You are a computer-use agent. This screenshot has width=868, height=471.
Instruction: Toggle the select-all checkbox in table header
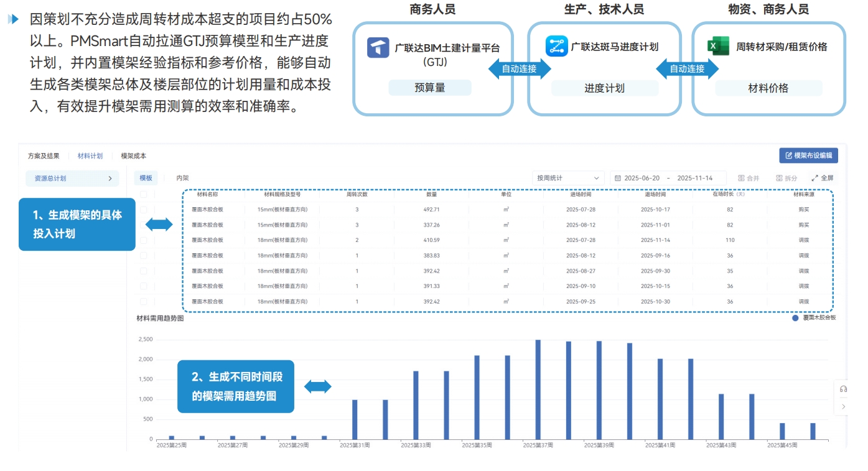tap(144, 194)
